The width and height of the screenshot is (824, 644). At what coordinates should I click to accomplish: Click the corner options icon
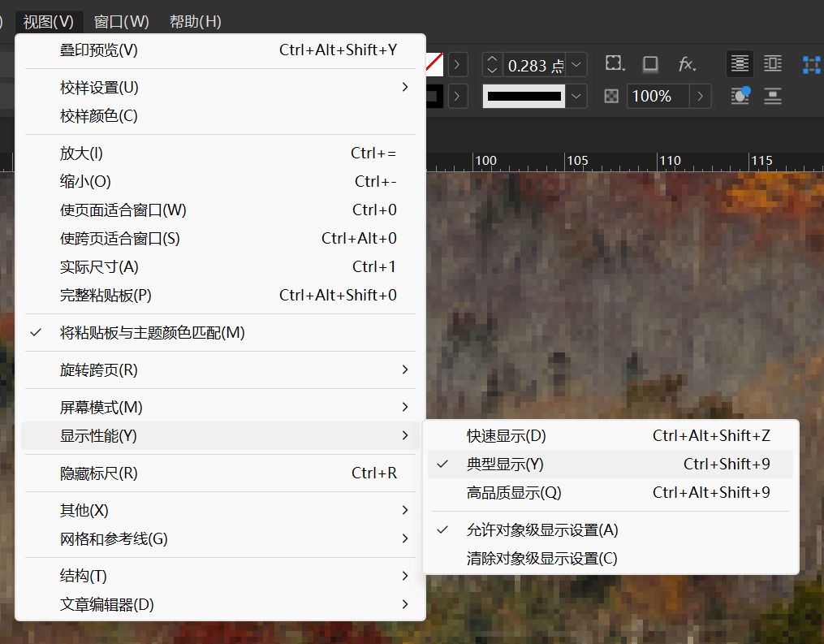tap(614, 64)
